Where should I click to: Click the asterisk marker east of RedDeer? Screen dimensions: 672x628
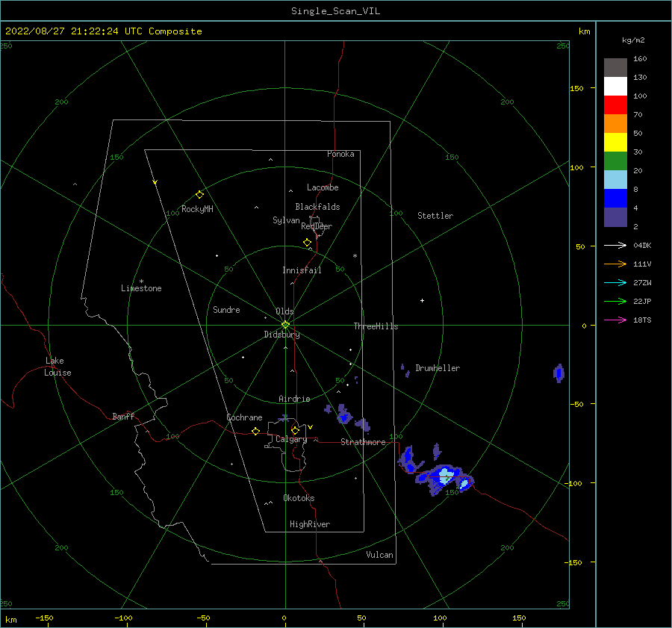point(355,256)
